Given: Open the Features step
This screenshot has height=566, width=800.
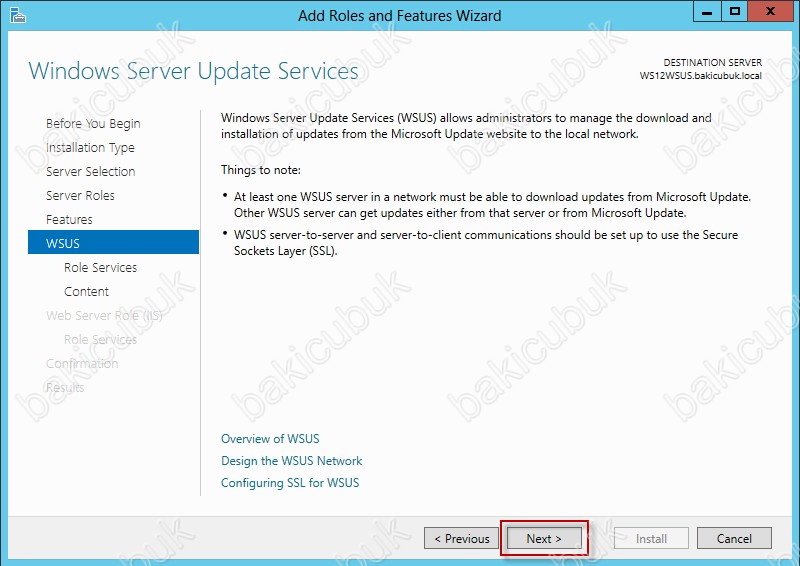Looking at the screenshot, I should click(69, 219).
